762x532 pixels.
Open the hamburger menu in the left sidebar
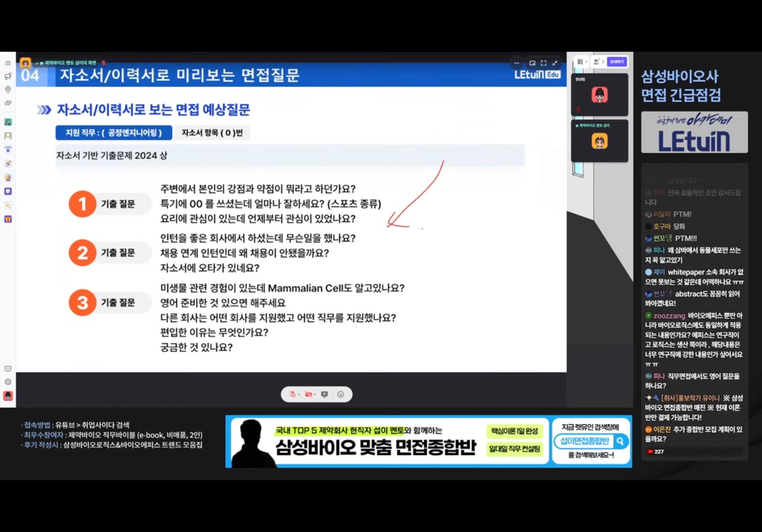coord(8,63)
